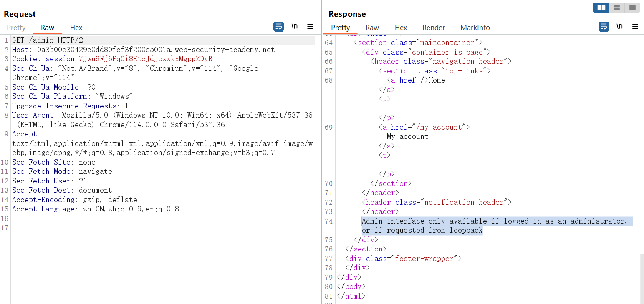This screenshot has width=644, height=304.
Task: Click the session cookie value
Action: click(146, 59)
